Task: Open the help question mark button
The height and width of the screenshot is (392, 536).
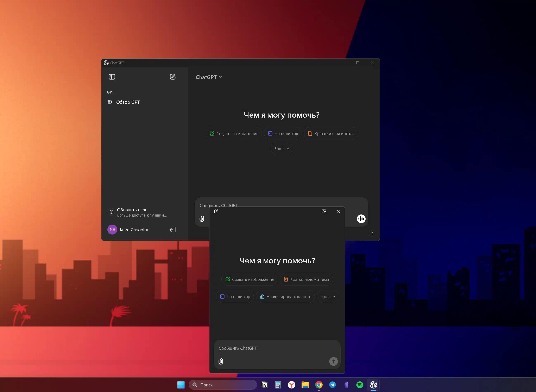Action: (x=372, y=233)
